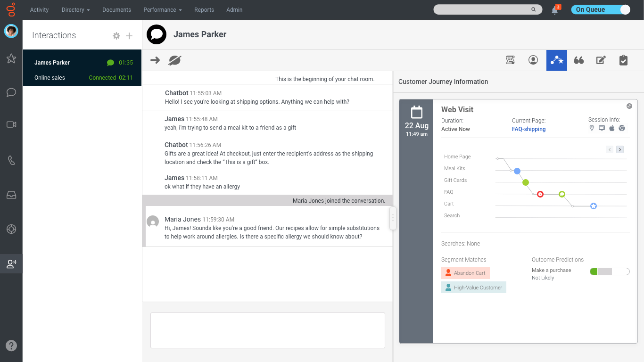Expand the Directory dropdown menu

(75, 9)
